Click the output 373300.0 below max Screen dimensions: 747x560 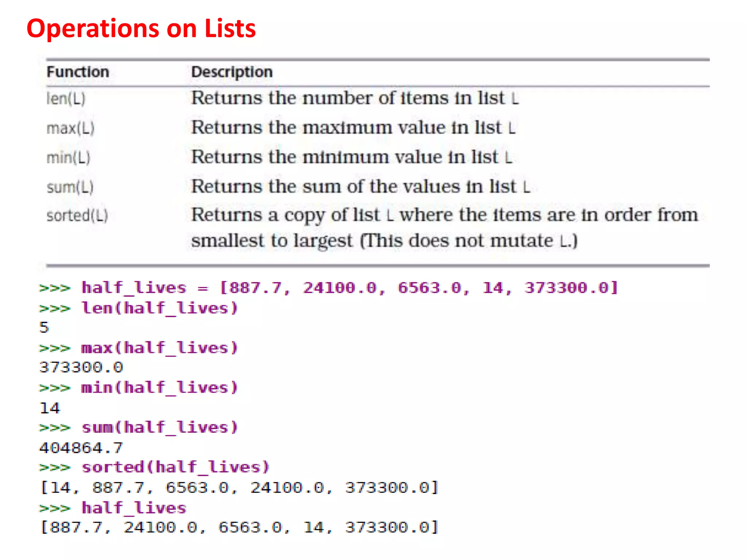[81, 367]
